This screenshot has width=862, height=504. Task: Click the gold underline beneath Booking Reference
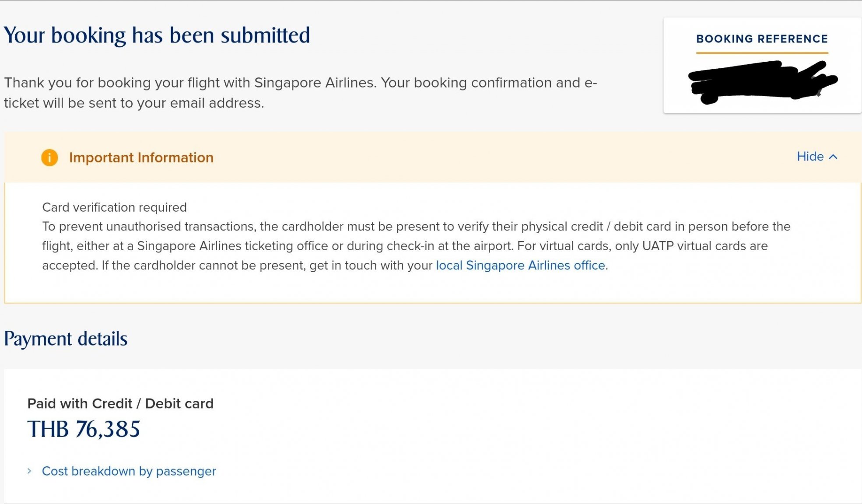pos(762,53)
